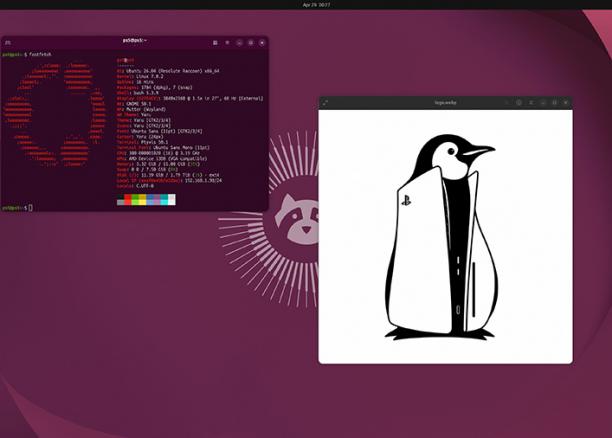Maximize the image viewer window
The height and width of the screenshot is (438, 612).
tap(554, 103)
